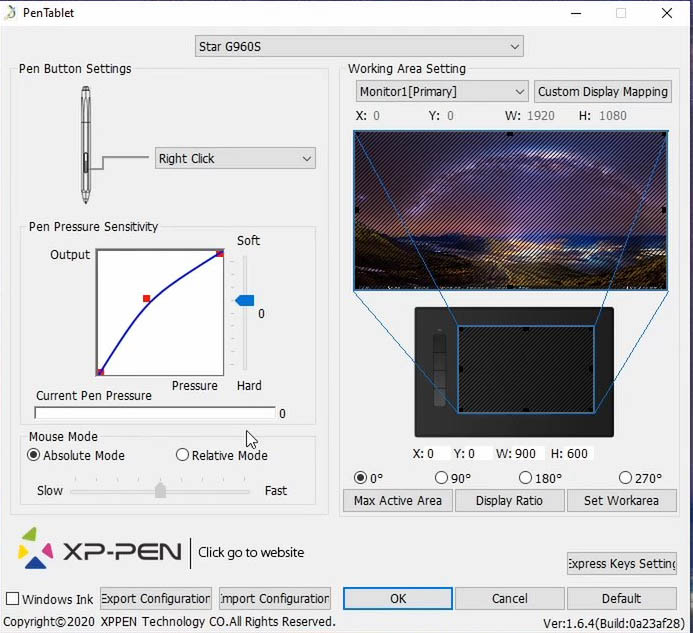Click middle red control point on pressure curve
Image resolution: width=693 pixels, height=633 pixels.
(x=147, y=298)
